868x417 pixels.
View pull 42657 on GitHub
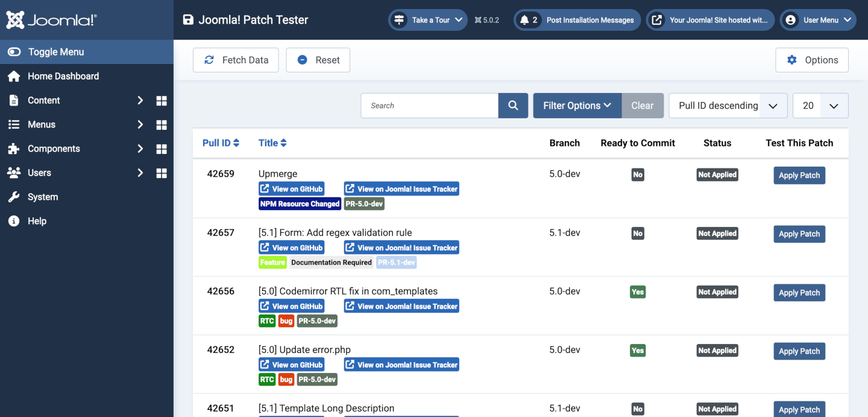(291, 247)
